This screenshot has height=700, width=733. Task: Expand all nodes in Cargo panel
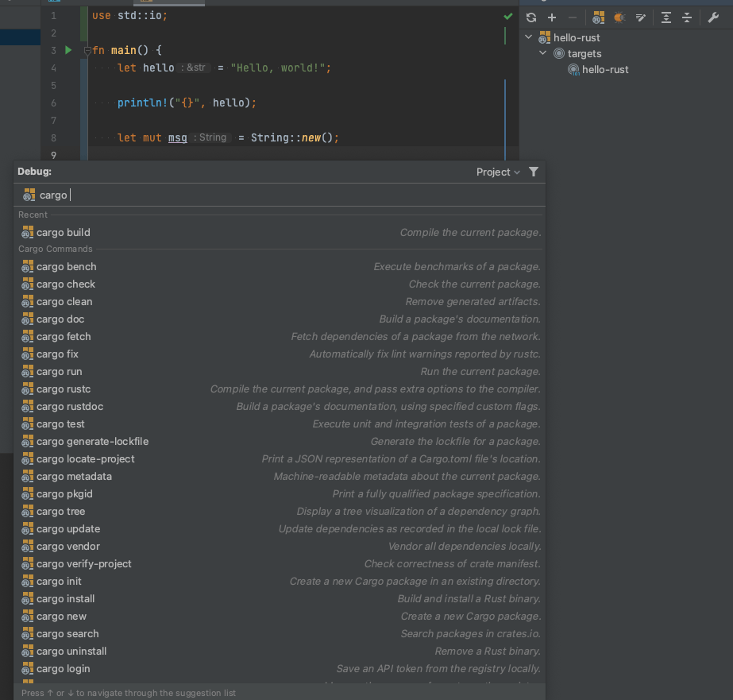click(x=666, y=17)
